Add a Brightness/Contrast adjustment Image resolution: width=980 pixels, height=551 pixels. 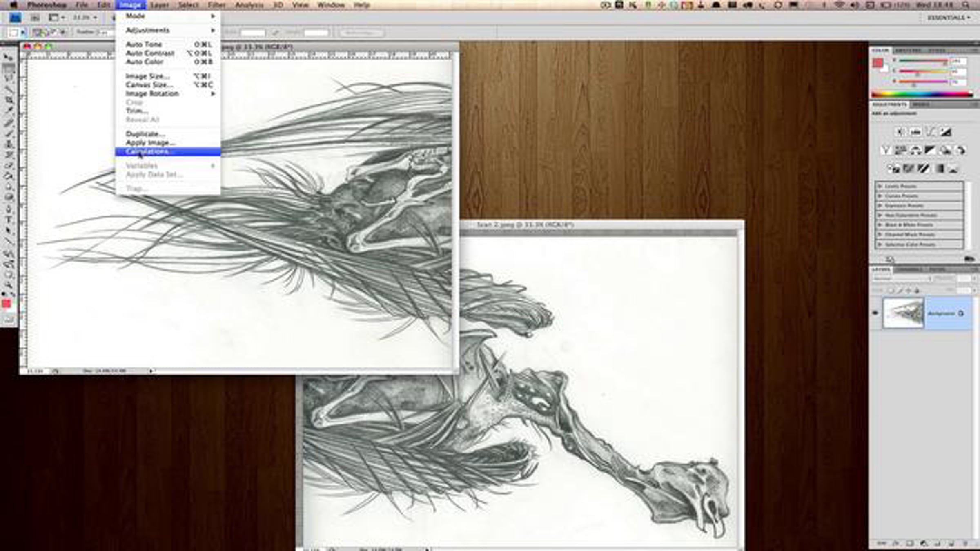click(x=900, y=132)
